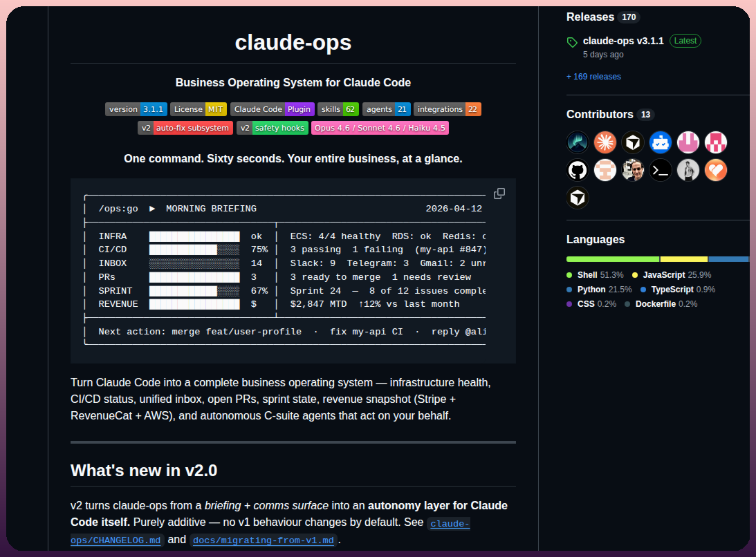Screen dimensions: 756x557
Task: Open the peach striped contributor avatar
Action: tap(605, 170)
